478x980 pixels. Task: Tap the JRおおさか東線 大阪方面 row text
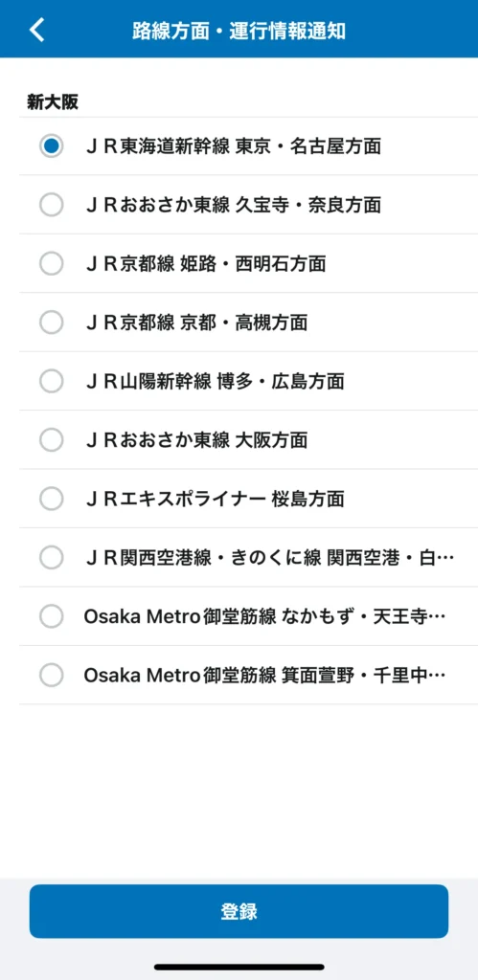tap(196, 440)
